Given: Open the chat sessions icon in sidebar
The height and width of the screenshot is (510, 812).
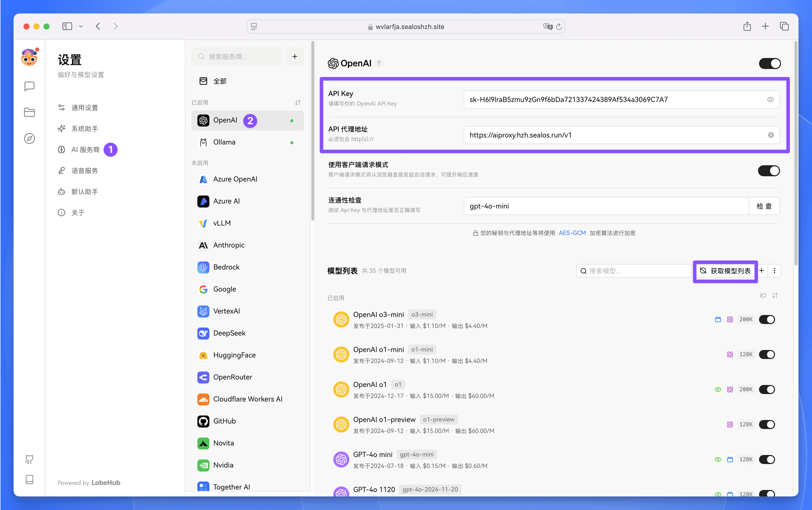Looking at the screenshot, I should 29,86.
